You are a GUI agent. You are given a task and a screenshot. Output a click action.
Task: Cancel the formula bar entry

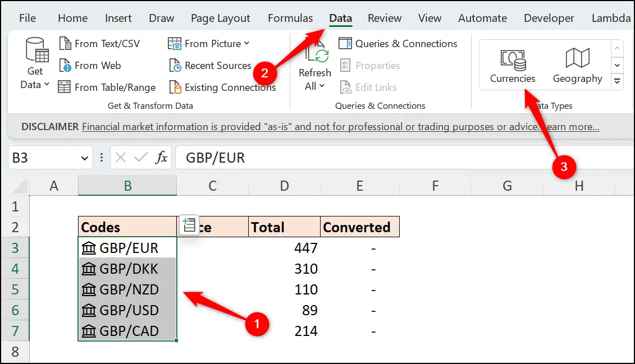(120, 158)
